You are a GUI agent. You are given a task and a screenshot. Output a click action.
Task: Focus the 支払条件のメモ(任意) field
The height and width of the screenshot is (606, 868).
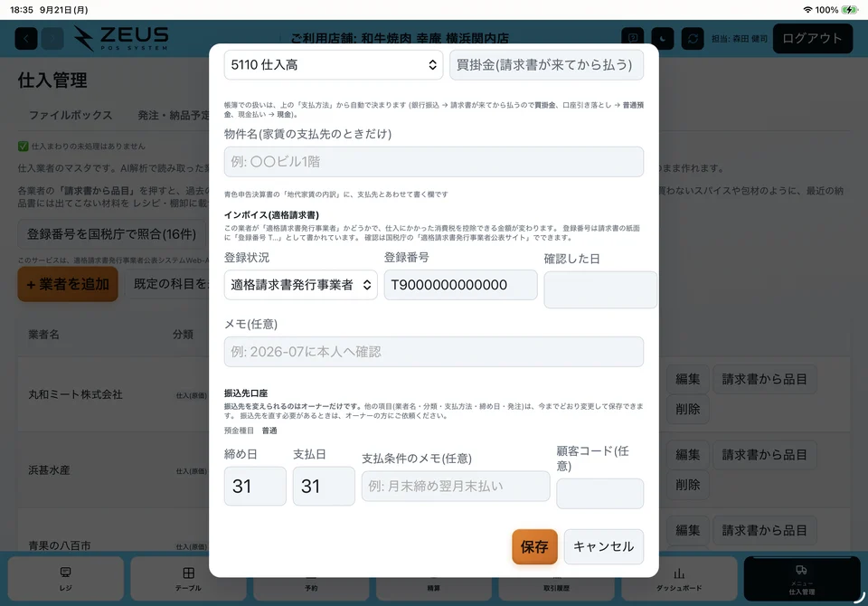coord(456,486)
